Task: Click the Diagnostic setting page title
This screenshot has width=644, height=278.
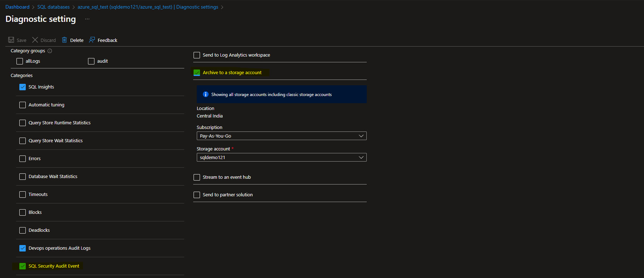Action: pos(41,19)
